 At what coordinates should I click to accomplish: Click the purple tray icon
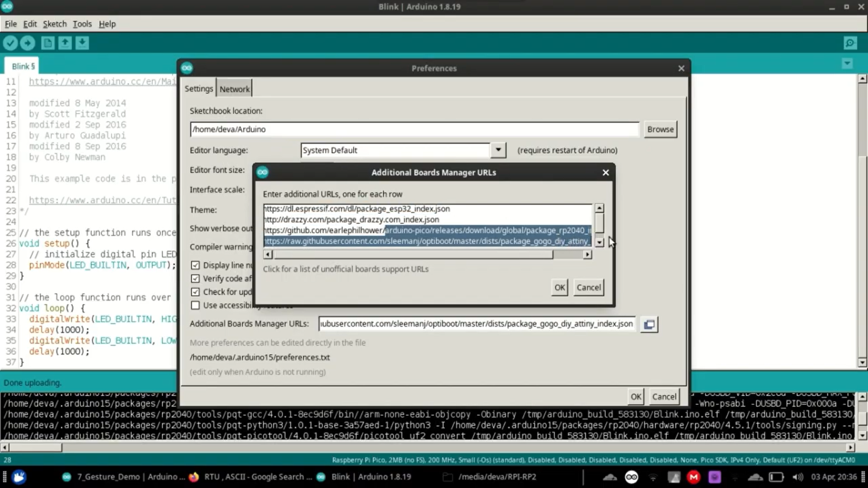point(715,477)
